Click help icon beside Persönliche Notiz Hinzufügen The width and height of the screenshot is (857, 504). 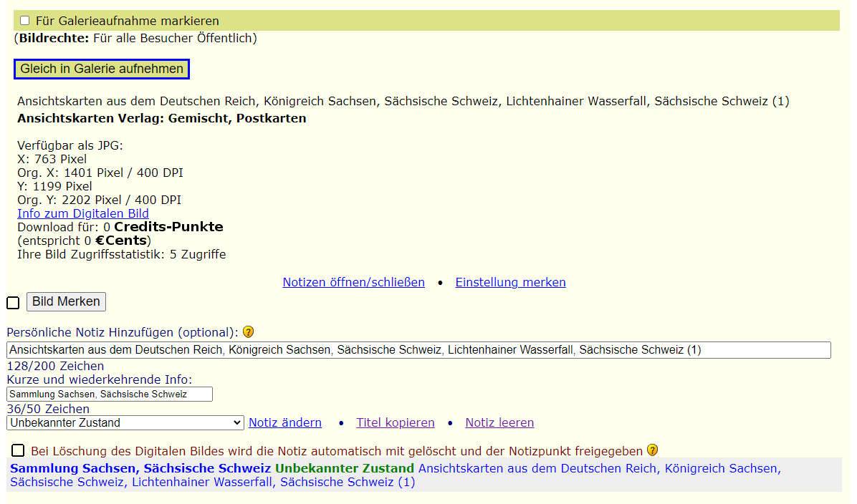248,332
